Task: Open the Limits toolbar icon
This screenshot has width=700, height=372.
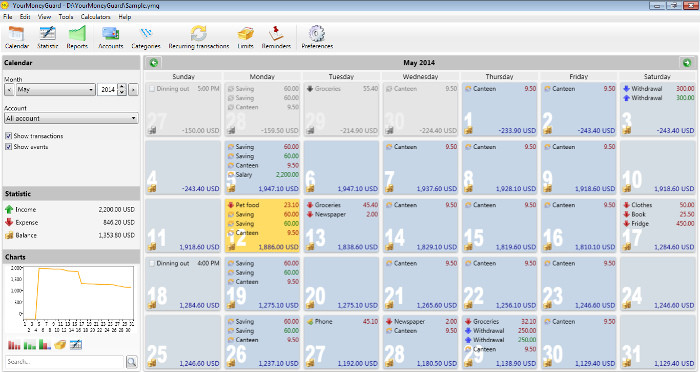Action: (246, 37)
